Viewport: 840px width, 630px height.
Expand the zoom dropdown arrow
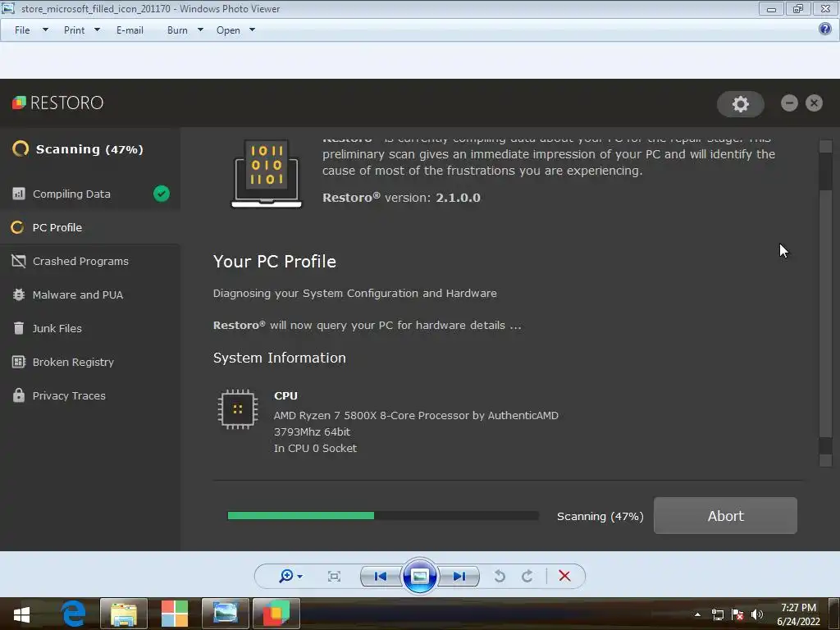[x=299, y=577]
